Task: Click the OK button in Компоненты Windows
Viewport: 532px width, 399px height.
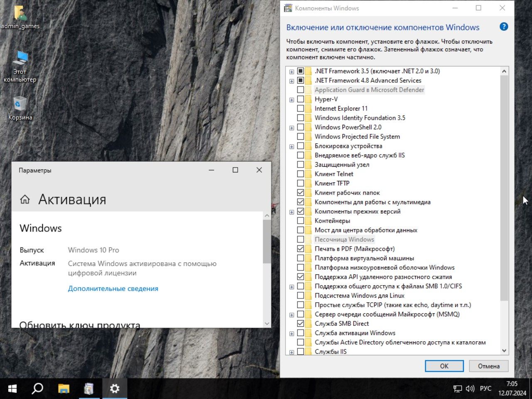Action: coord(444,366)
